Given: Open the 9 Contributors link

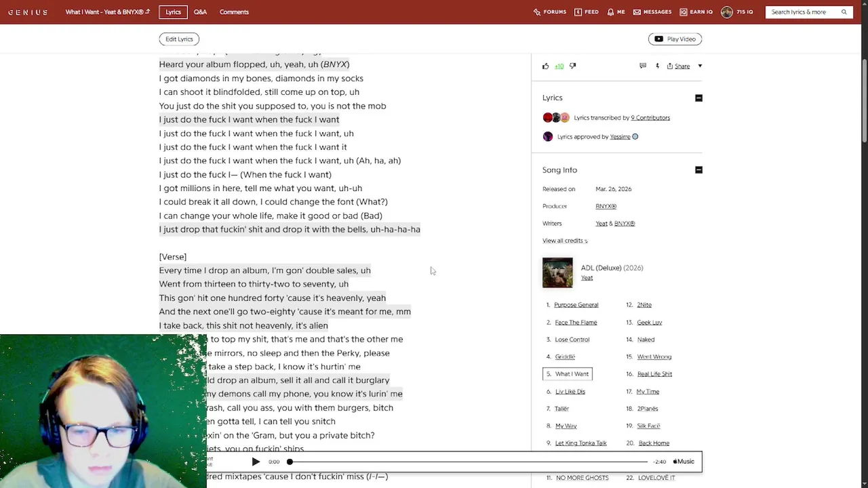Looking at the screenshot, I should (650, 118).
